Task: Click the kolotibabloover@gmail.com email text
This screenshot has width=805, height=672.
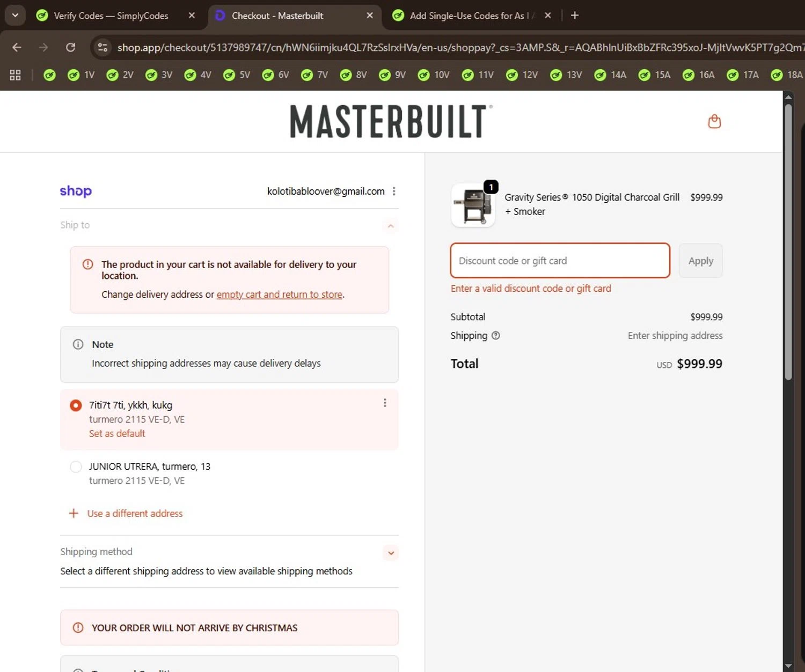Action: point(326,191)
